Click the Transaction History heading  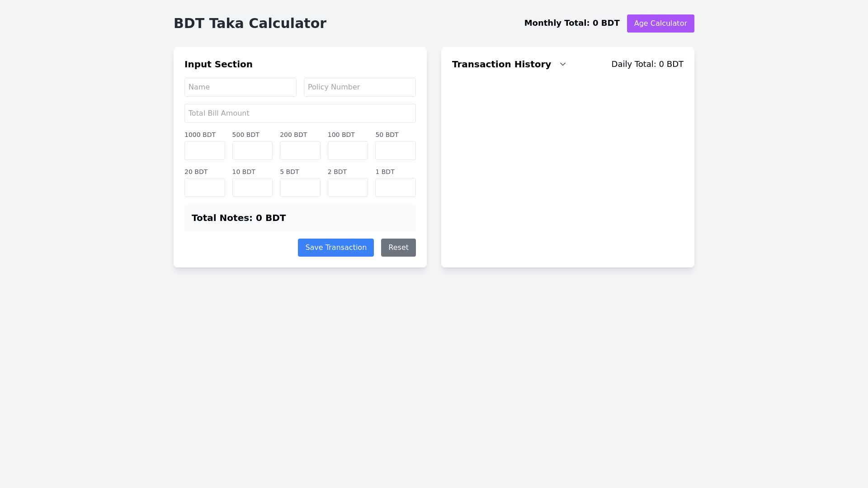click(501, 64)
